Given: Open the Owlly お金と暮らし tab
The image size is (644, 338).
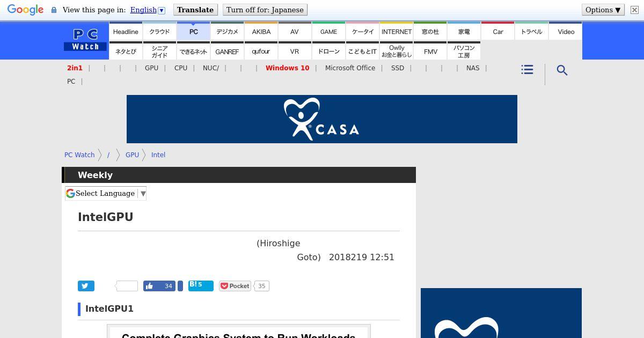Looking at the screenshot, I should point(397,51).
